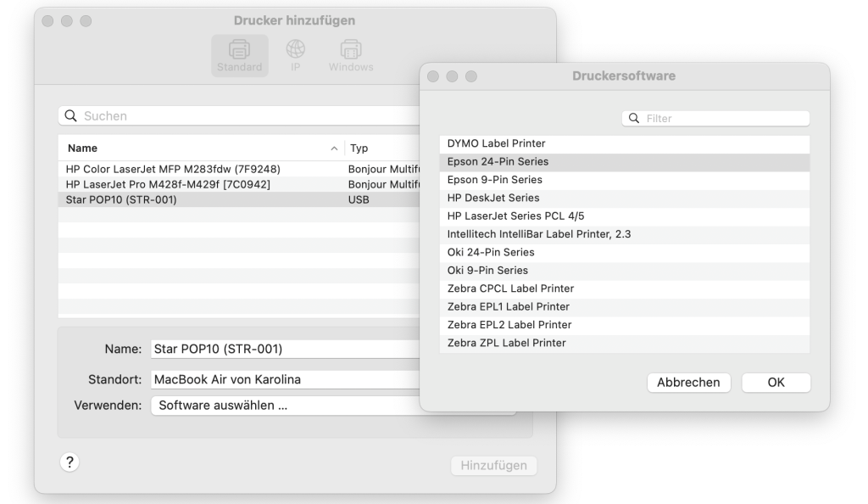Click Bonjour type of HP Color LaserJet row
Image resolution: width=868 pixels, height=504 pixels.
[x=384, y=169]
